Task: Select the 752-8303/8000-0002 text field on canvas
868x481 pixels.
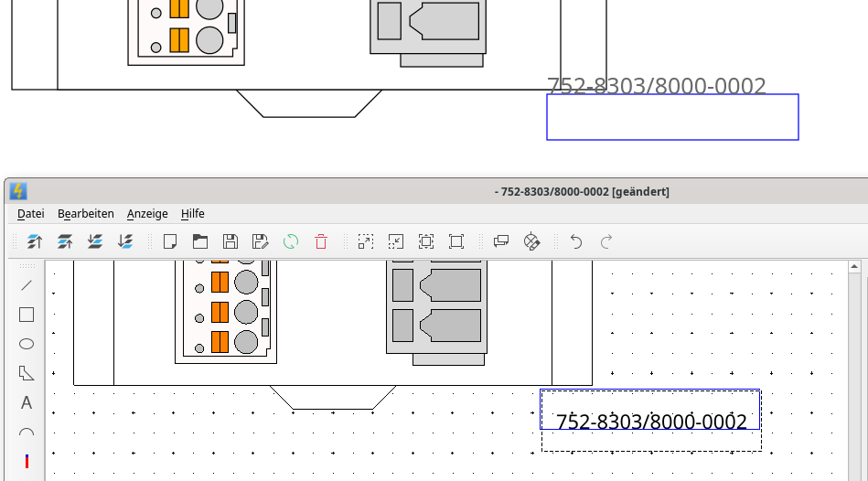Action: click(651, 422)
